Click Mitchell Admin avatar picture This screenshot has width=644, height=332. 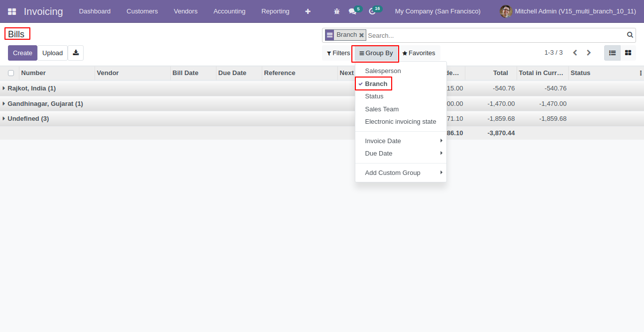[506, 11]
